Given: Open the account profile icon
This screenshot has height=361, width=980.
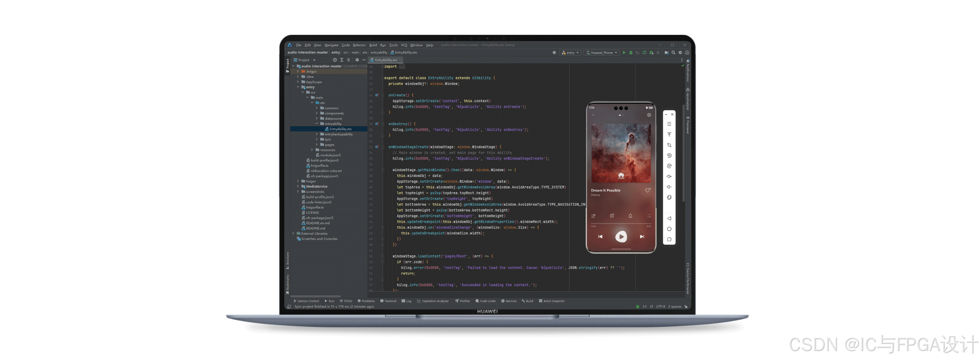Looking at the screenshot, I should click(x=687, y=53).
